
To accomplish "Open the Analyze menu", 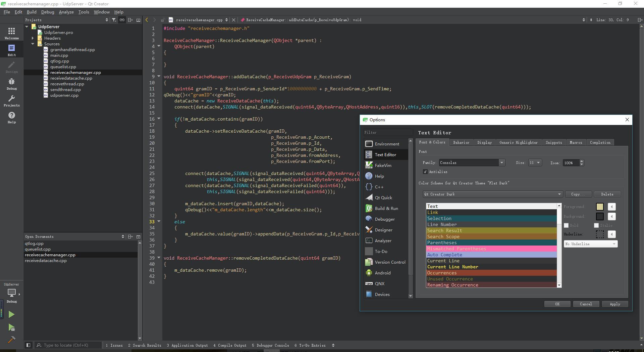I will (66, 12).
